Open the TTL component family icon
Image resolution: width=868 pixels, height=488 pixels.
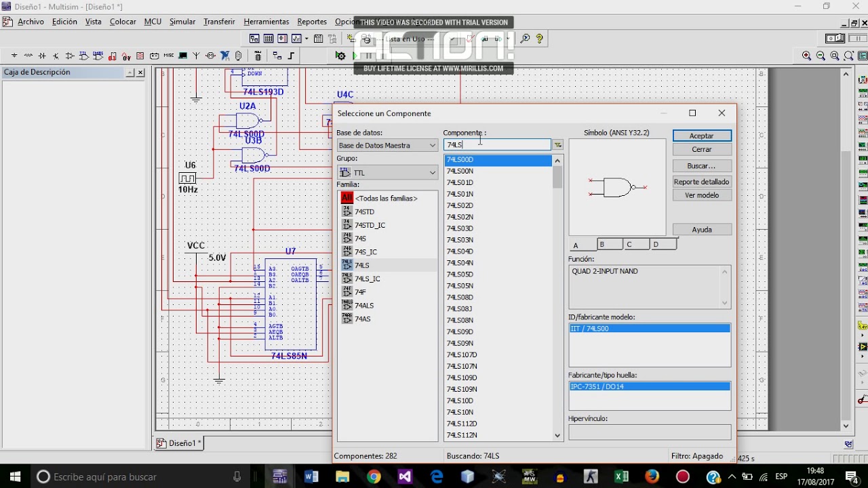(84, 56)
